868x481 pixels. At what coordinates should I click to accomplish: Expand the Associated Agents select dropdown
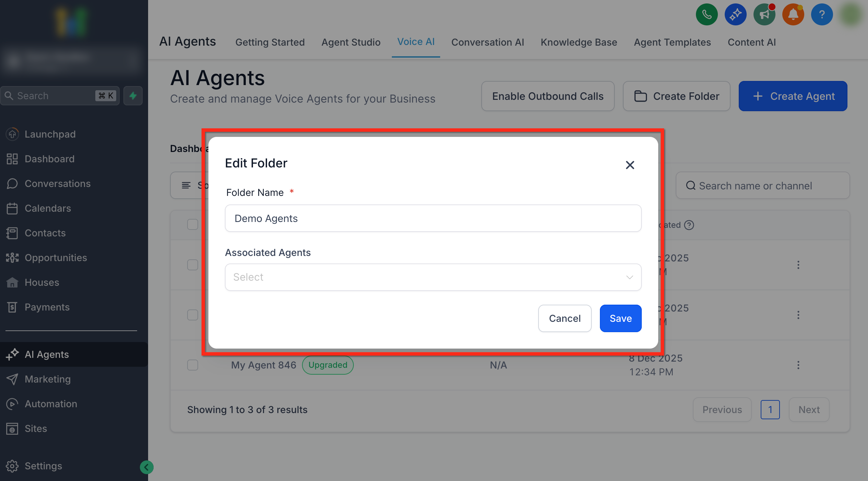coord(433,277)
